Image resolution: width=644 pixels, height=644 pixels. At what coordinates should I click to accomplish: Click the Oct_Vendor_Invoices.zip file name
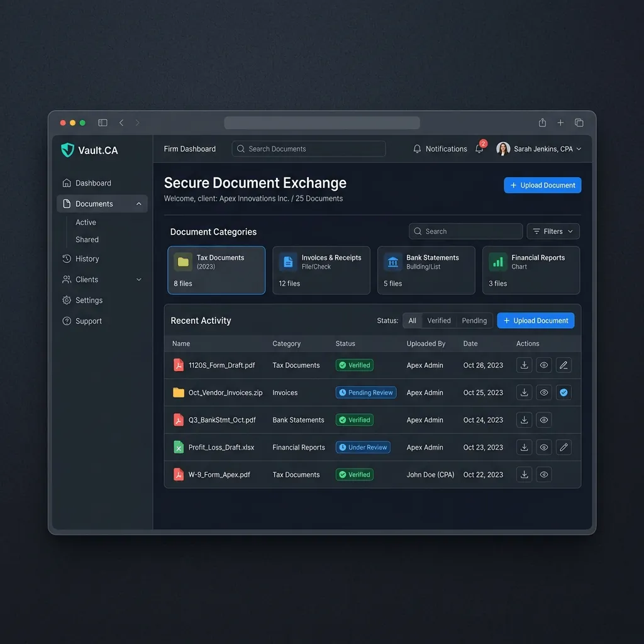[225, 392]
